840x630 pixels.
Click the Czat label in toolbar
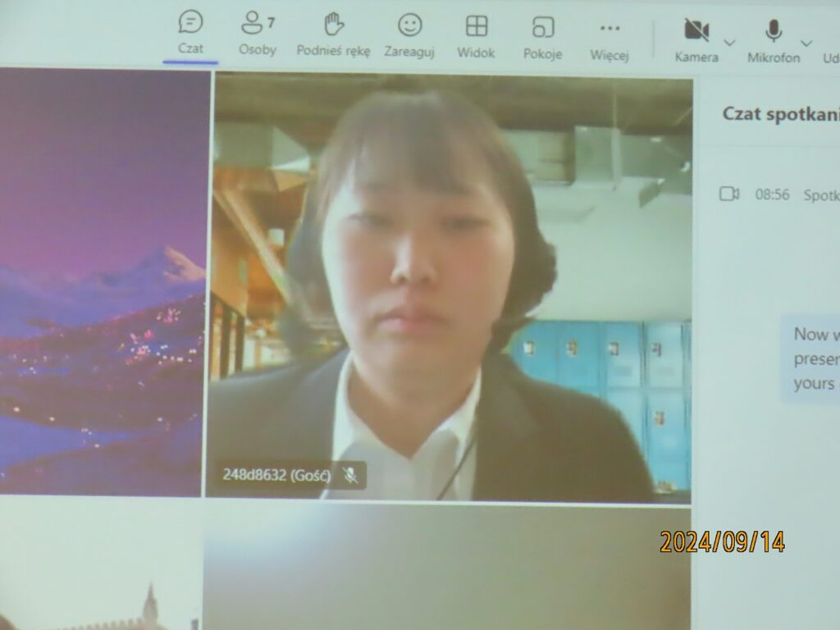pyautogui.click(x=190, y=49)
